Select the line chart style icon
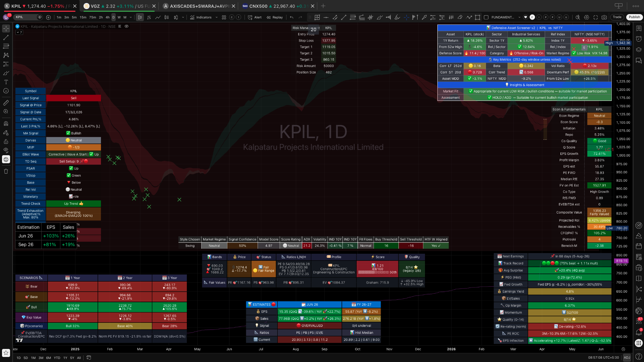The image size is (644, 362). pyautogui.click(x=158, y=17)
